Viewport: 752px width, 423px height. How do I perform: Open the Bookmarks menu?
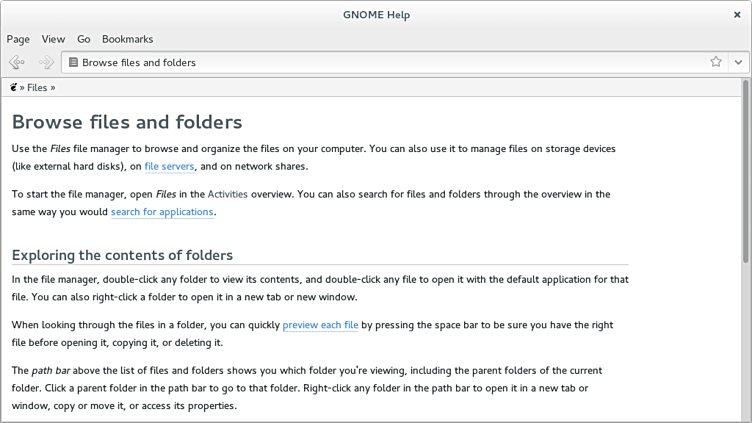coord(127,39)
